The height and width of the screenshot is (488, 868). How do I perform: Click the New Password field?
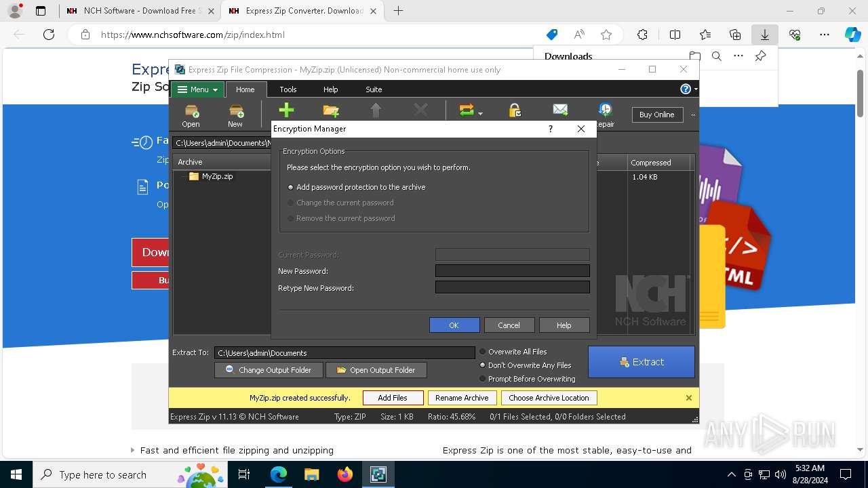[512, 270]
